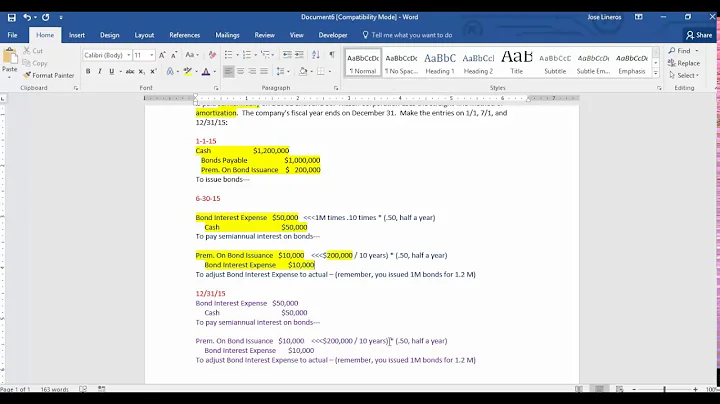Open spelling proofing status icon

83,389
